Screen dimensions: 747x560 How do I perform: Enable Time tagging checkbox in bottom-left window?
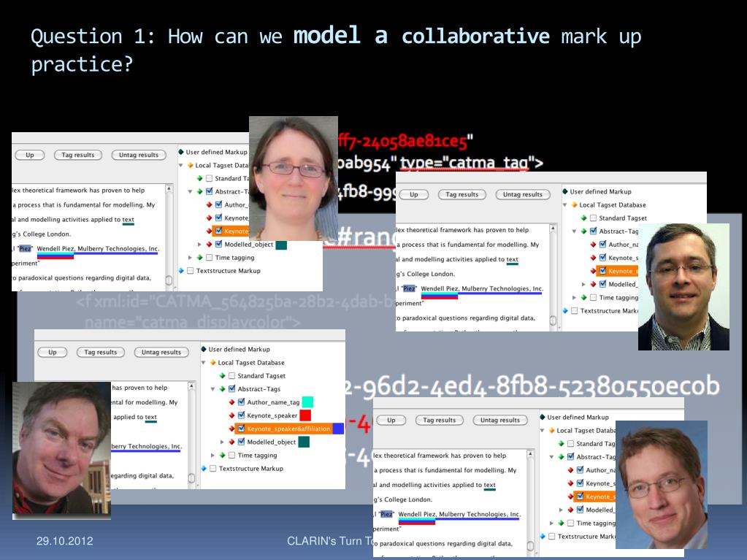[232, 456]
